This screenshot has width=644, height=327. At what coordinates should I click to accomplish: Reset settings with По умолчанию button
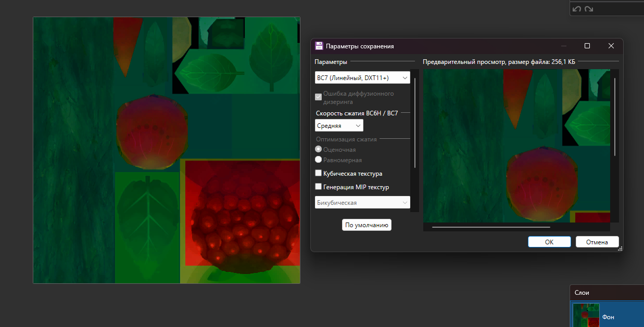pyautogui.click(x=367, y=225)
